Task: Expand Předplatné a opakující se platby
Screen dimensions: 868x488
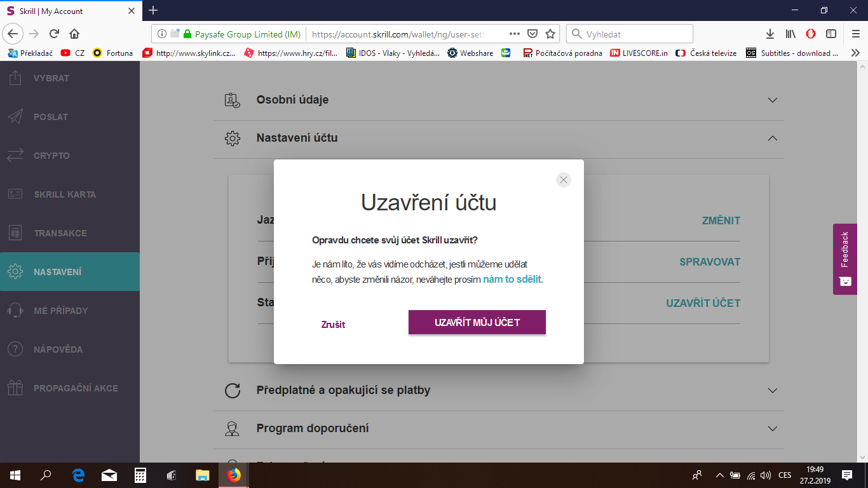Action: coord(499,390)
